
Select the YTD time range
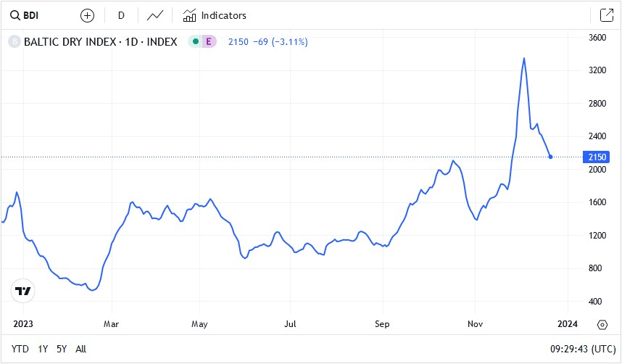pos(20,349)
